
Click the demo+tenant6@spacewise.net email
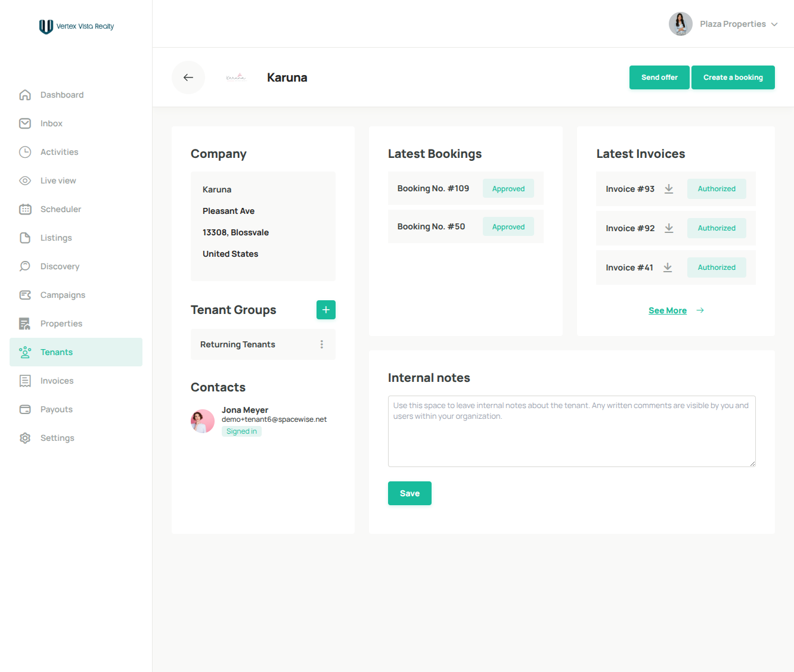(274, 419)
